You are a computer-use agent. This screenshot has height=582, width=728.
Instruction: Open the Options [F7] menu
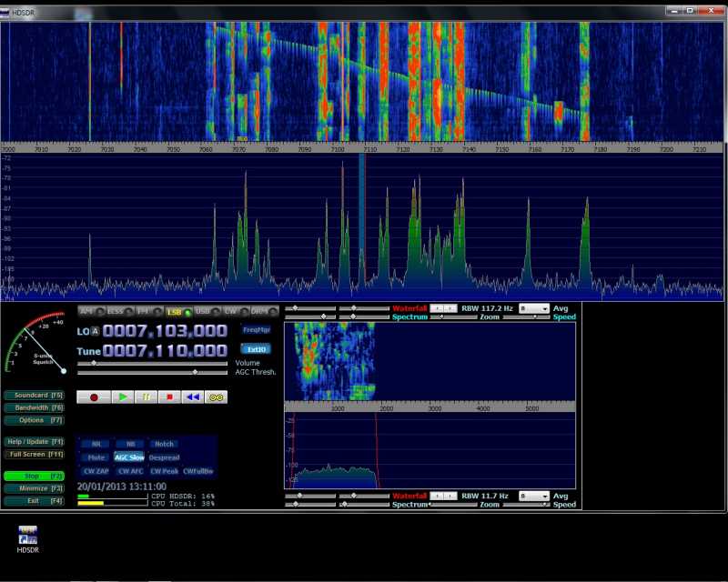point(34,420)
